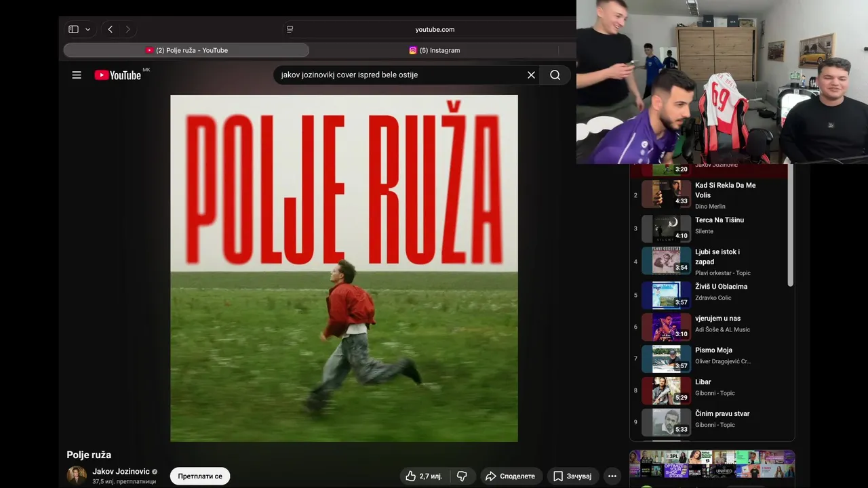Select the youtube.com address field
868x488 pixels.
(435, 29)
